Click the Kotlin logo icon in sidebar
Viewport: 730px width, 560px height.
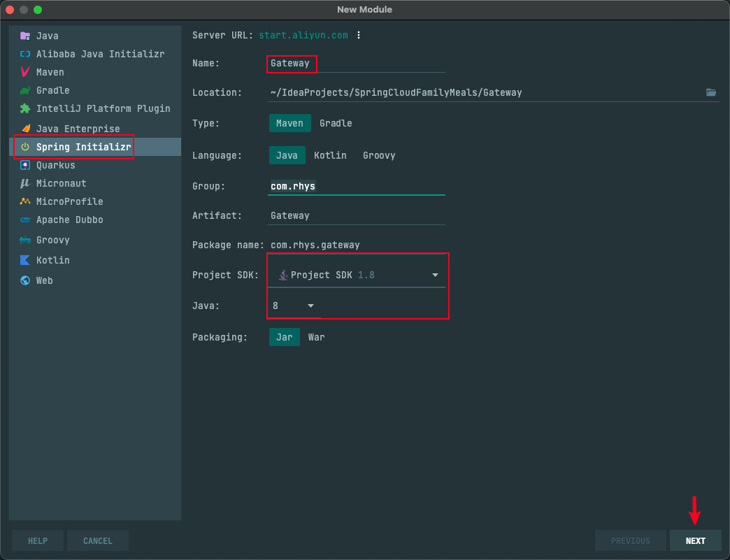click(25, 260)
